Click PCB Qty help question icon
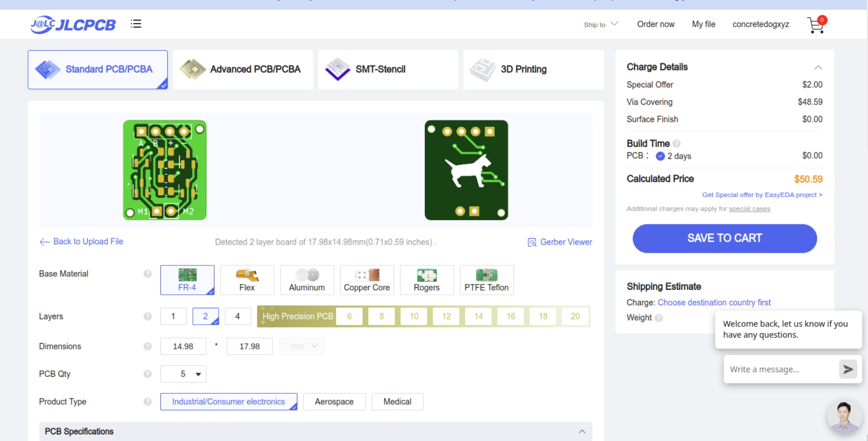This screenshot has width=868, height=441. pyautogui.click(x=147, y=374)
